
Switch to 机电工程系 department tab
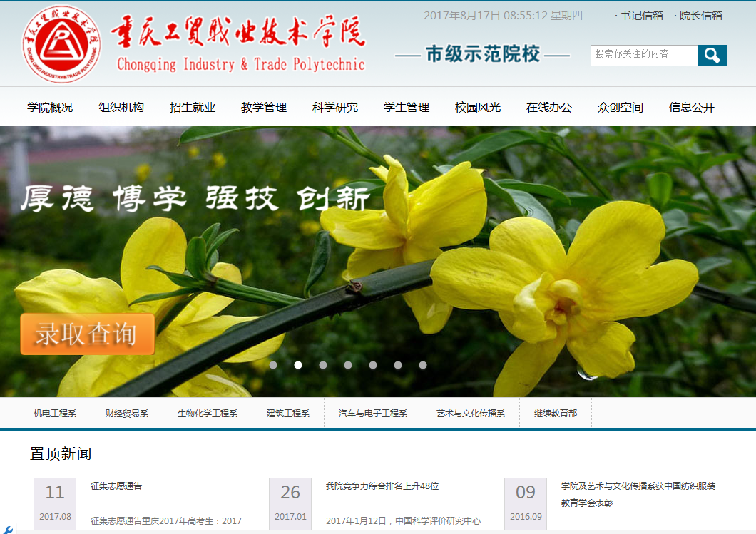coord(55,414)
